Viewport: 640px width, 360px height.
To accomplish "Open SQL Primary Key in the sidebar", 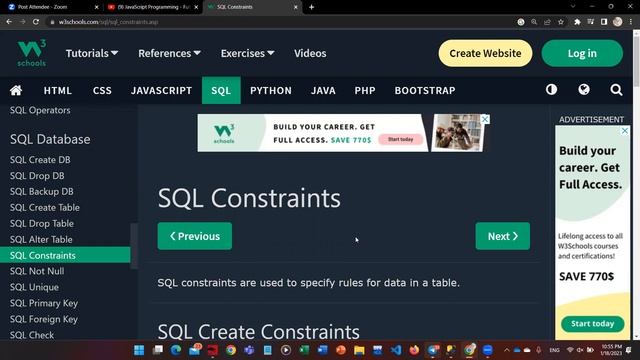I will coord(44,303).
